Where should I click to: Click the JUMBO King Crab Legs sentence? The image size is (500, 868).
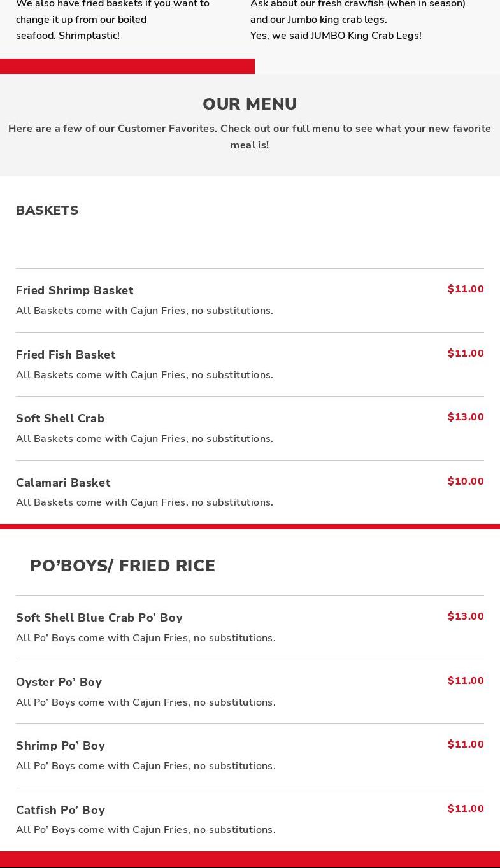[x=336, y=36]
